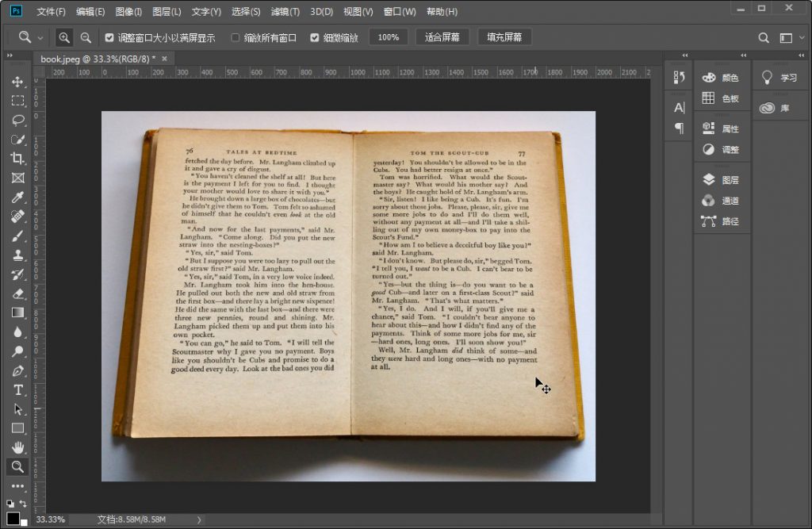Reset default foreground and background colors
This screenshot has width=812, height=529.
10,503
